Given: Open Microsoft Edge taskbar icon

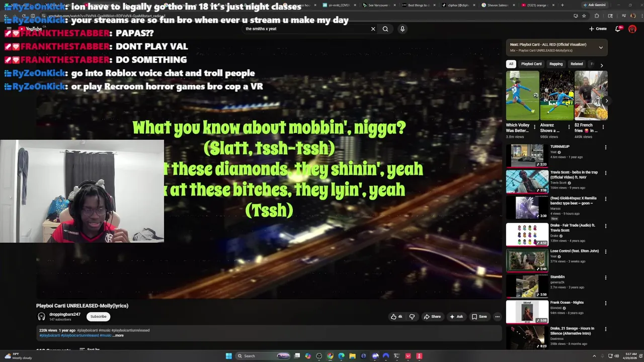Looking at the screenshot, I should tap(341, 356).
